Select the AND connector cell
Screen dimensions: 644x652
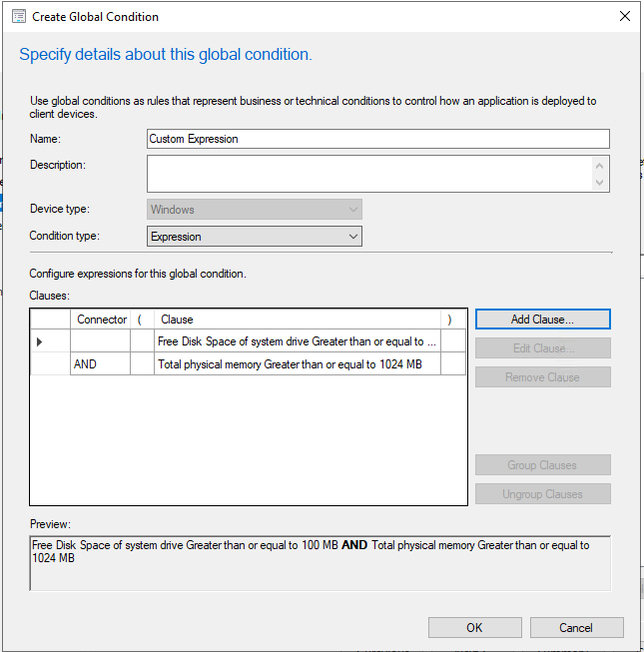pyautogui.click(x=100, y=364)
